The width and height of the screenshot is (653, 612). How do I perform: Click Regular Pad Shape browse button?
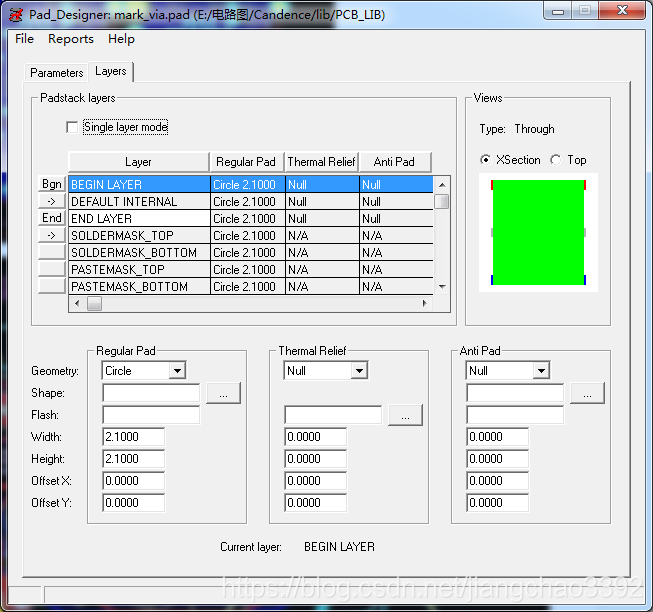224,393
